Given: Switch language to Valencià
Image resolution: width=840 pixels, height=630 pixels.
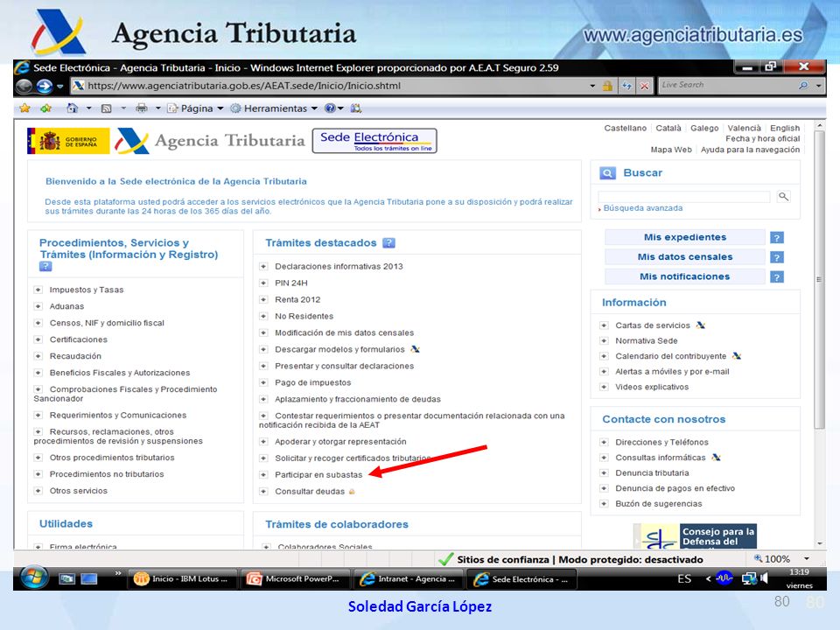Looking at the screenshot, I should (744, 128).
